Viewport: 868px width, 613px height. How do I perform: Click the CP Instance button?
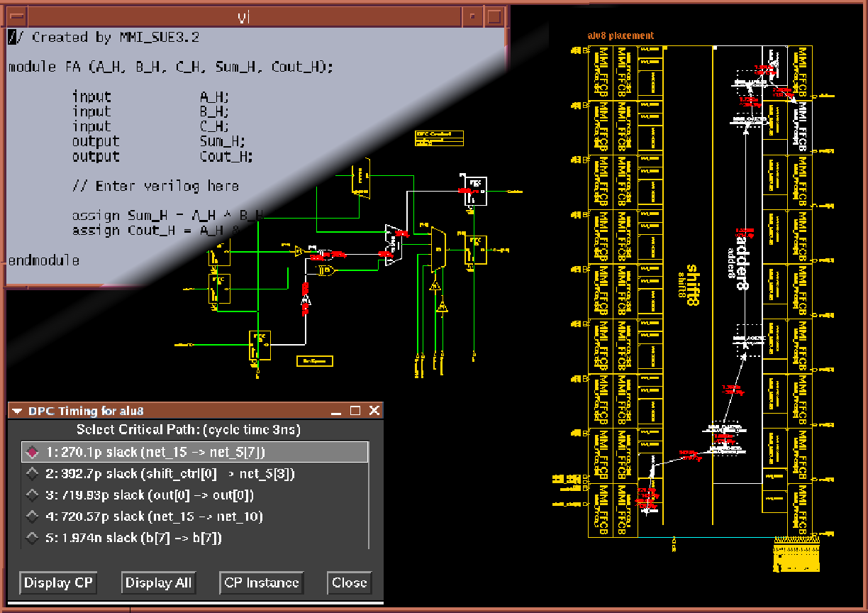point(260,582)
